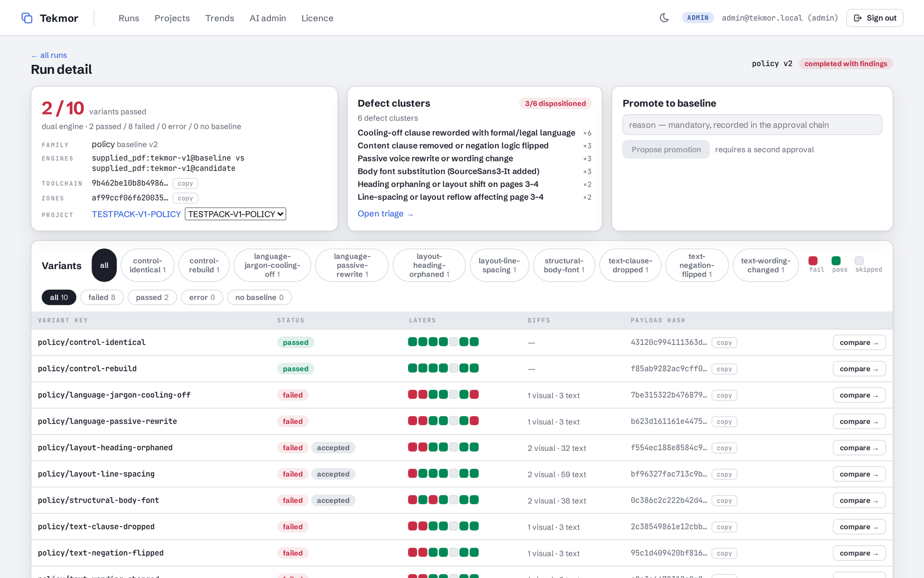
Task: Copy payload hash for structural-body-font
Action: pos(724,501)
